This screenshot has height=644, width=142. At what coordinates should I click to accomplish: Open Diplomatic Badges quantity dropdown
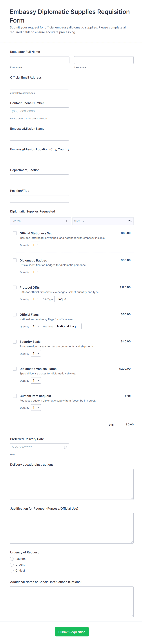tap(36, 272)
